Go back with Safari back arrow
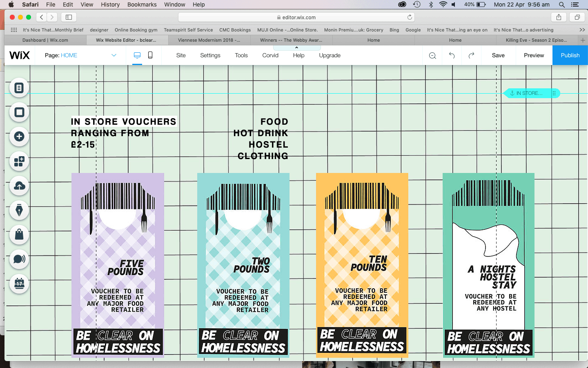Viewport: 588px width, 368px height. pos(42,17)
